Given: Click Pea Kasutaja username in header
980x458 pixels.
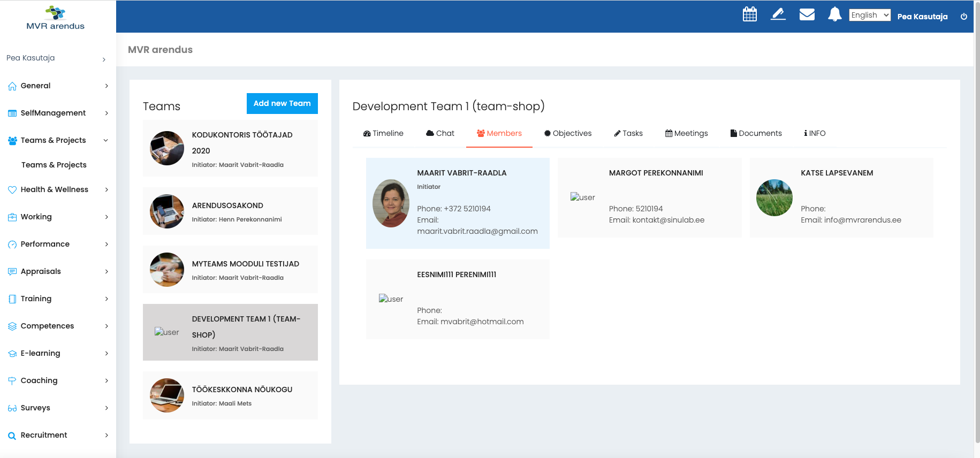Looking at the screenshot, I should (x=922, y=17).
